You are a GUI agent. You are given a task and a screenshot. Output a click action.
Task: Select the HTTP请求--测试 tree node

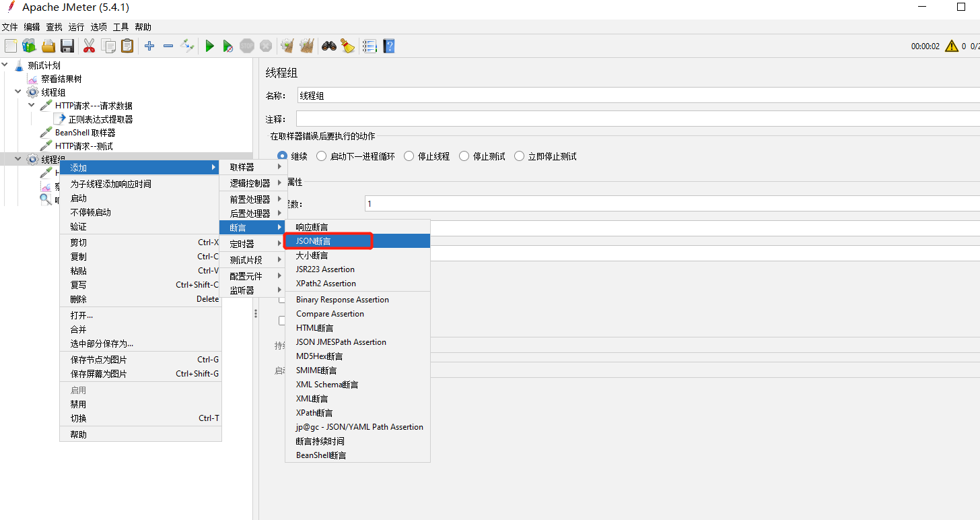point(84,146)
